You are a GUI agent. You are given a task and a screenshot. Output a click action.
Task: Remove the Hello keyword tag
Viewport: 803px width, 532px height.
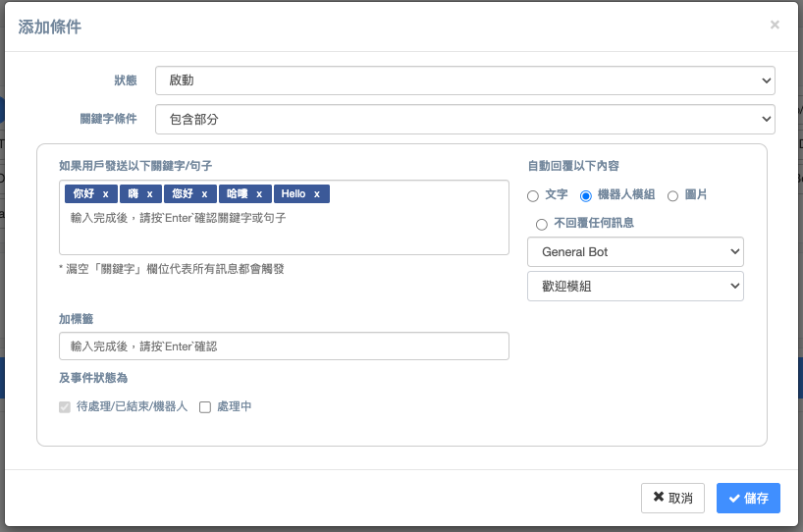click(x=317, y=194)
